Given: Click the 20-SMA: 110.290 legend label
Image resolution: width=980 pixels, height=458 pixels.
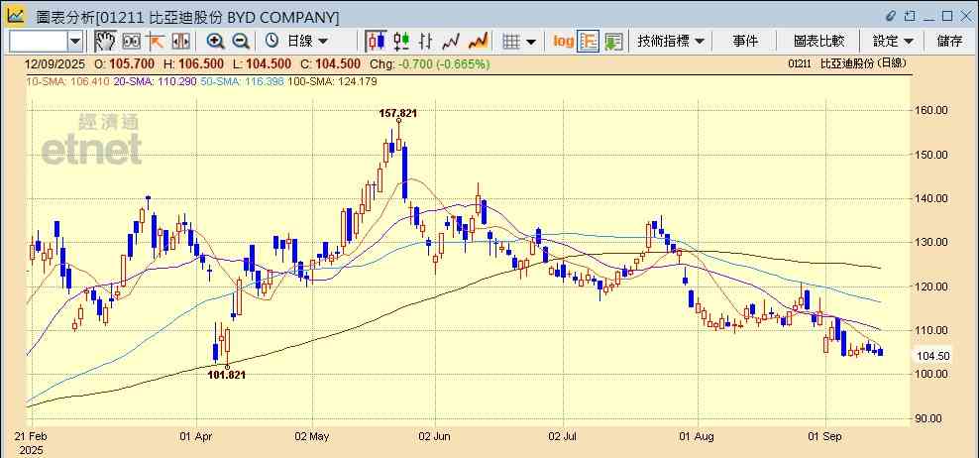Looking at the screenshot, I should (156, 81).
